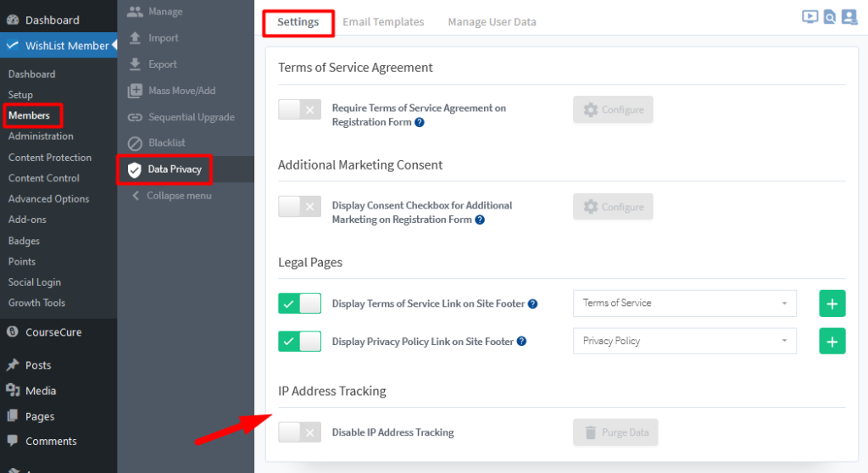Click the Posts pin icon
868x473 pixels.
pyautogui.click(x=12, y=365)
